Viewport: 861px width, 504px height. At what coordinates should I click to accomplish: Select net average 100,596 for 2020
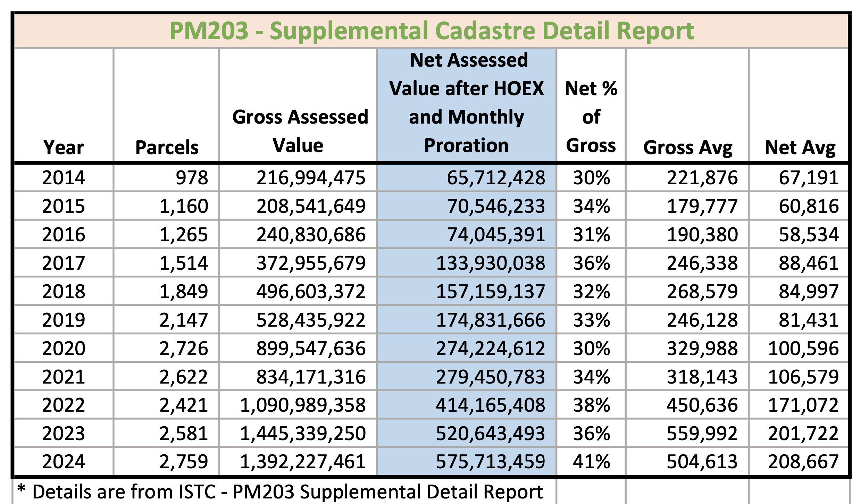click(803, 348)
